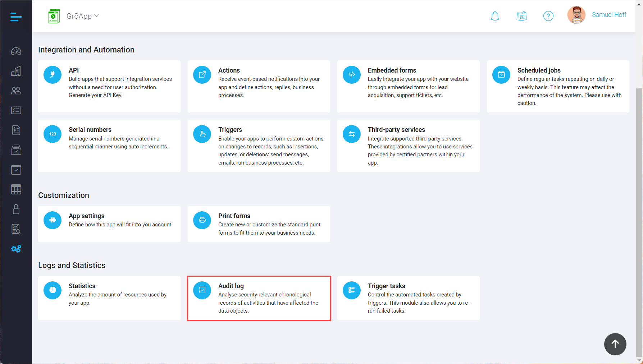Open the notifications bell icon
The height and width of the screenshot is (364, 643).
[x=495, y=16]
